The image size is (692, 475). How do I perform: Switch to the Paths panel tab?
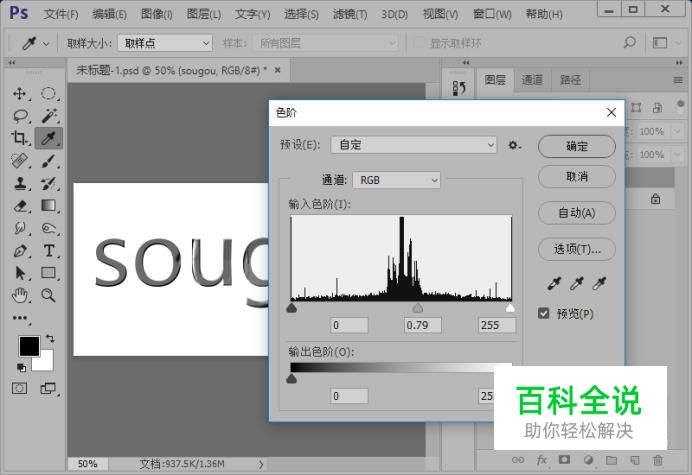(571, 80)
